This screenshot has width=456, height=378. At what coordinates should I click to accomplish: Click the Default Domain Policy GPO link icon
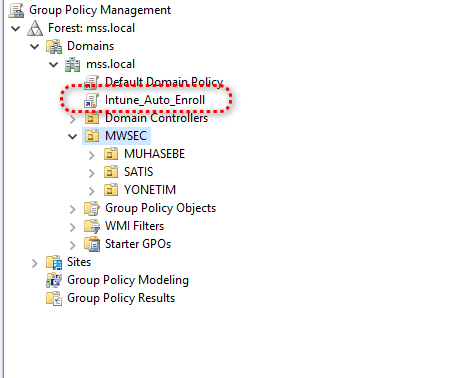pyautogui.click(x=91, y=82)
